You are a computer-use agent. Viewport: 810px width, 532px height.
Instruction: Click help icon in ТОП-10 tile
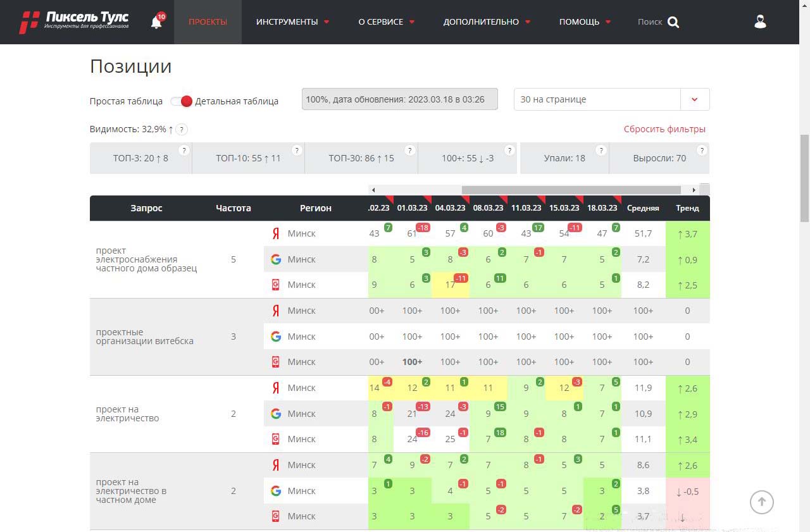coord(297,151)
